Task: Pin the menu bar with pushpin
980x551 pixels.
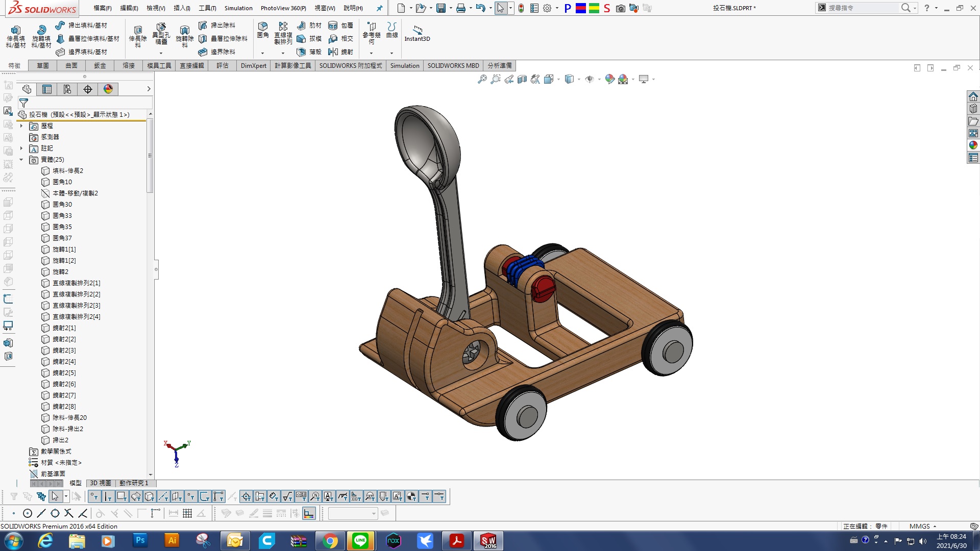Action: tap(379, 8)
